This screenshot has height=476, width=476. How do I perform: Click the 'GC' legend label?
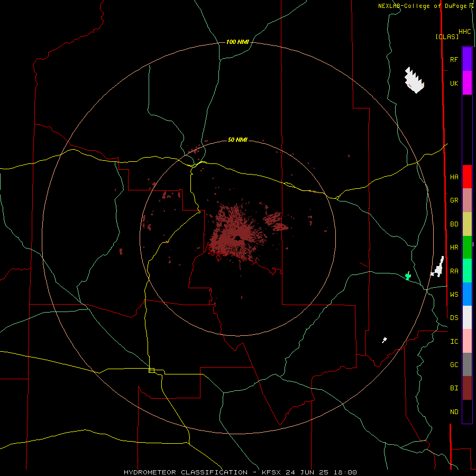click(x=454, y=365)
